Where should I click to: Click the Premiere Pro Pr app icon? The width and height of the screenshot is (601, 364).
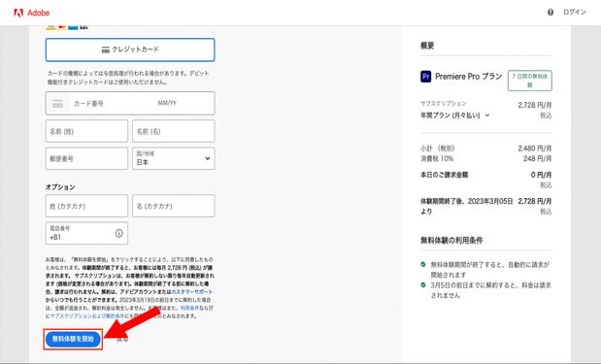click(x=426, y=77)
